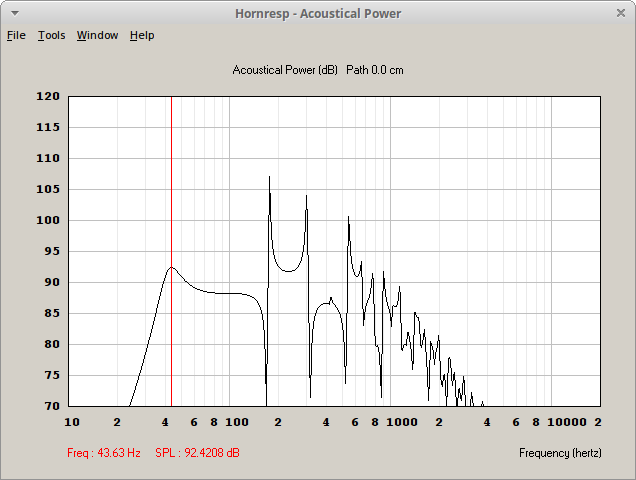Click the chart title 'Acoustical Power (dB)'
This screenshot has width=636, height=480.
coord(285,70)
